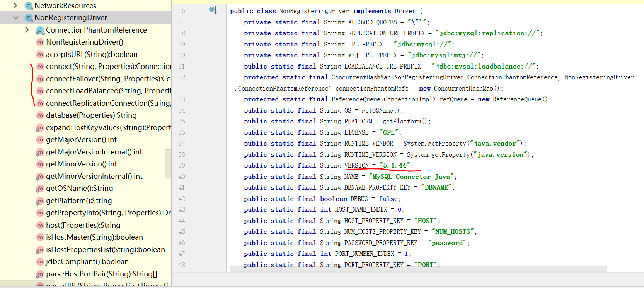Select parseHostPortPair method entry
This screenshot has height=288, width=644.
102,274
